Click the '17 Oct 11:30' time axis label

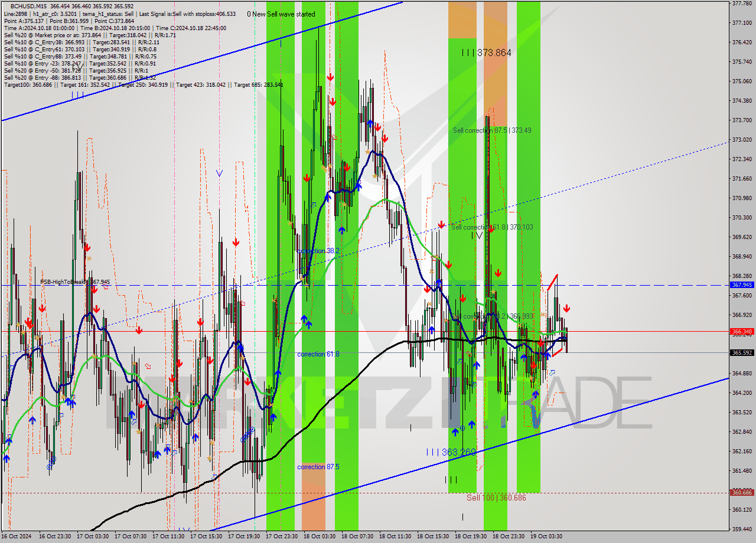coord(168,537)
